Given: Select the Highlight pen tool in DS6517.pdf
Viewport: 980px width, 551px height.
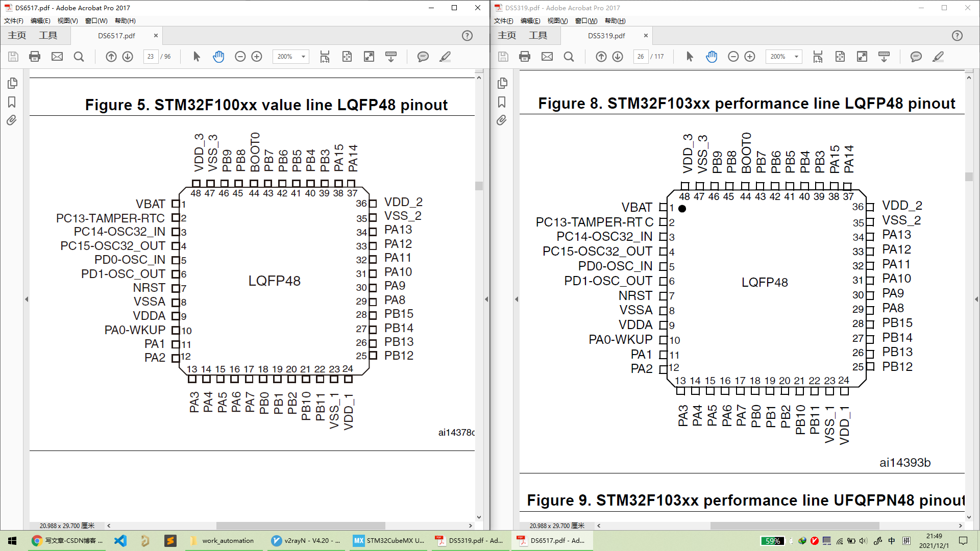Looking at the screenshot, I should click(x=445, y=57).
